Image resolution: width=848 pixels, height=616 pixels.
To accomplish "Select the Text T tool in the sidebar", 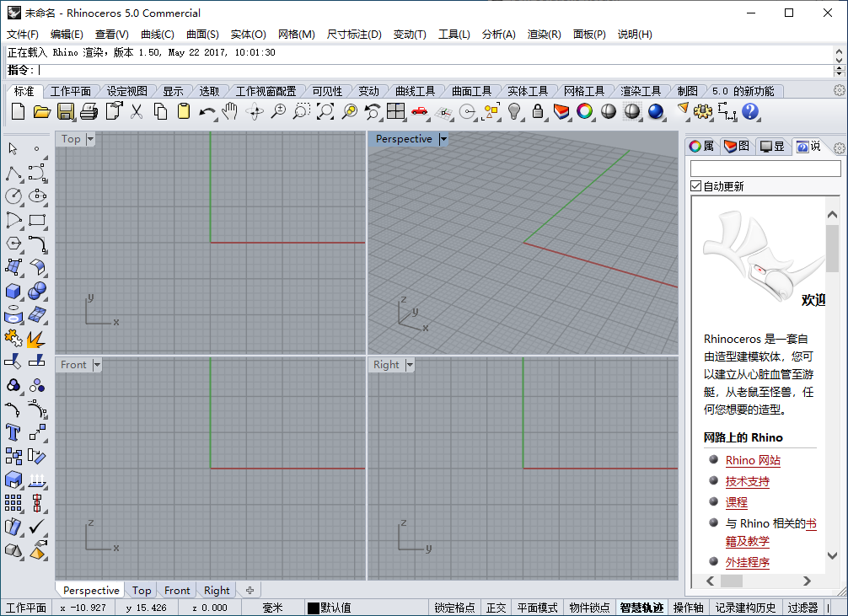I will [13, 432].
